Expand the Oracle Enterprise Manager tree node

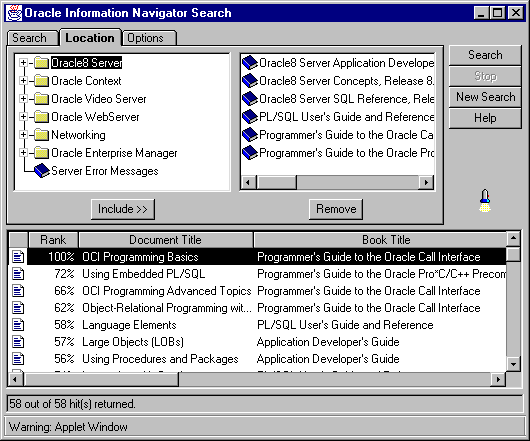(x=23, y=153)
